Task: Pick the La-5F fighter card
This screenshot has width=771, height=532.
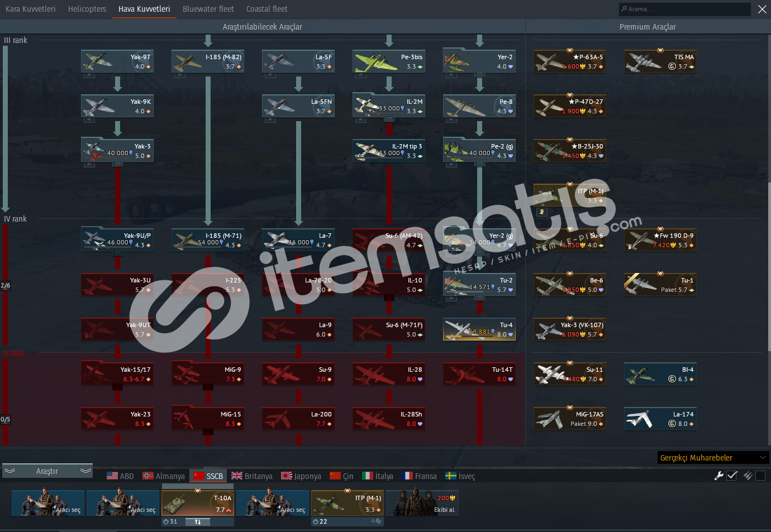Action: tap(298, 61)
